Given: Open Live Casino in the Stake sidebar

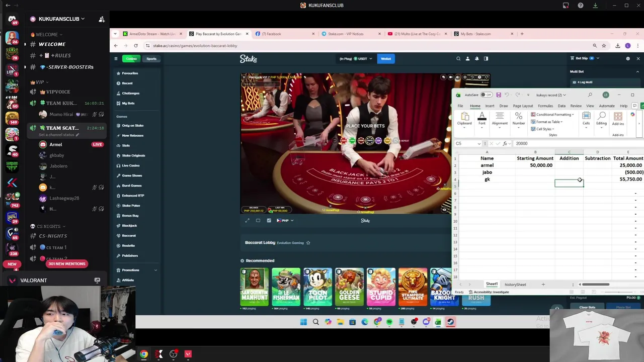Looking at the screenshot, I should pyautogui.click(x=130, y=165).
